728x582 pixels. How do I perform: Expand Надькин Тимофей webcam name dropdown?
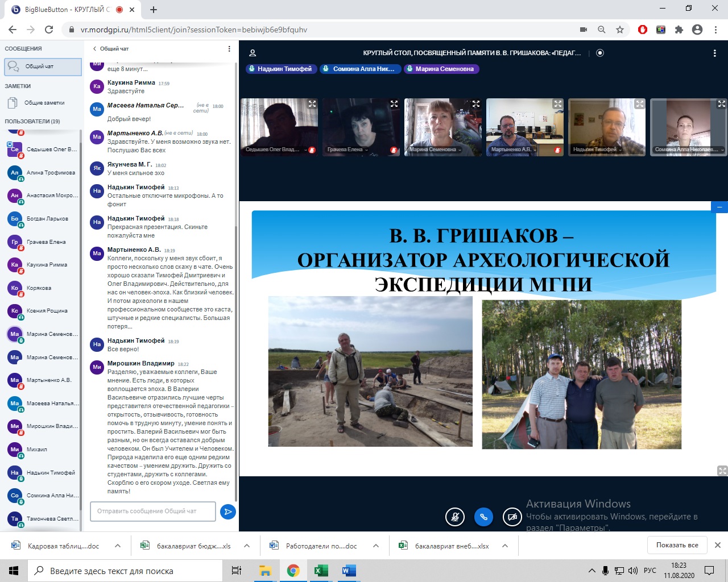[x=597, y=149]
